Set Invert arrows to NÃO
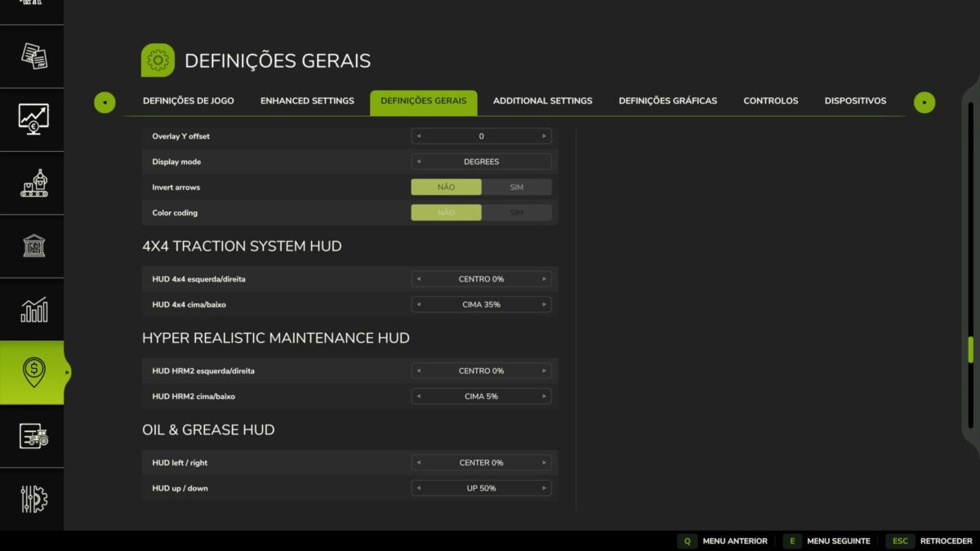The height and width of the screenshot is (551, 980). (x=446, y=187)
